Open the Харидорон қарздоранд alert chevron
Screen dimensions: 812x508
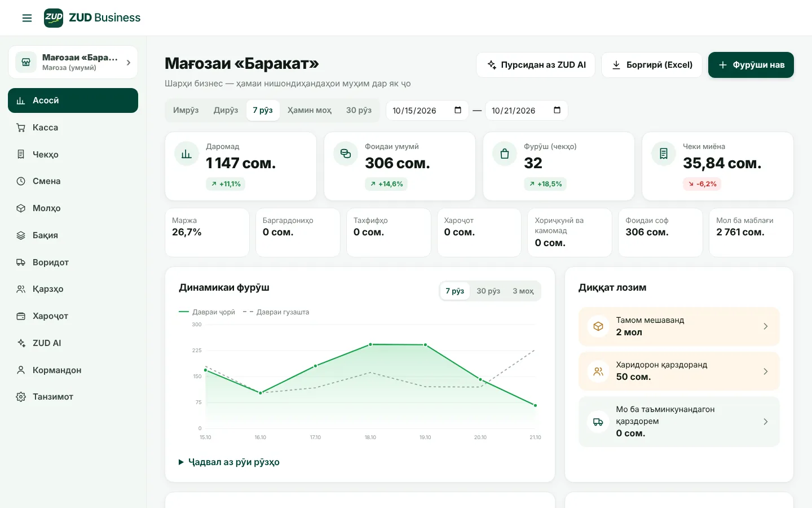(765, 371)
